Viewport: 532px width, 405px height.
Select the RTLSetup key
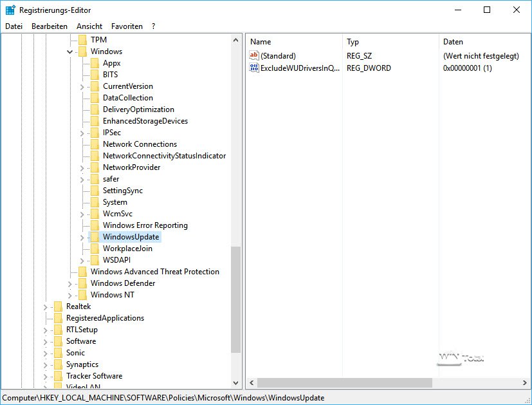pos(82,330)
